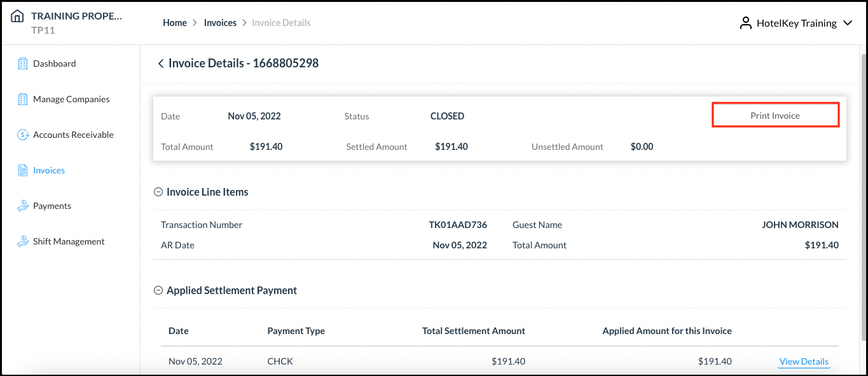Click the user profile icon
868x376 pixels.
click(x=745, y=23)
